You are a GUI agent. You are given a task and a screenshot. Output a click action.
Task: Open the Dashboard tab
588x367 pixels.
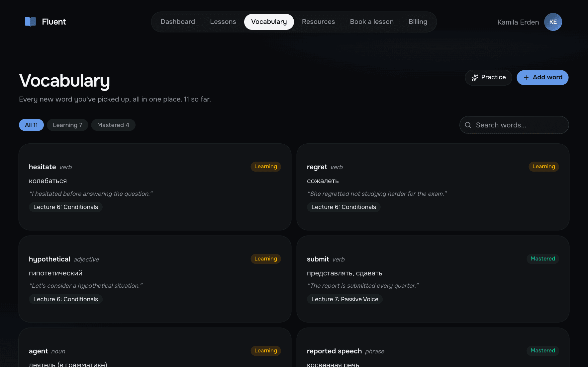(x=178, y=22)
